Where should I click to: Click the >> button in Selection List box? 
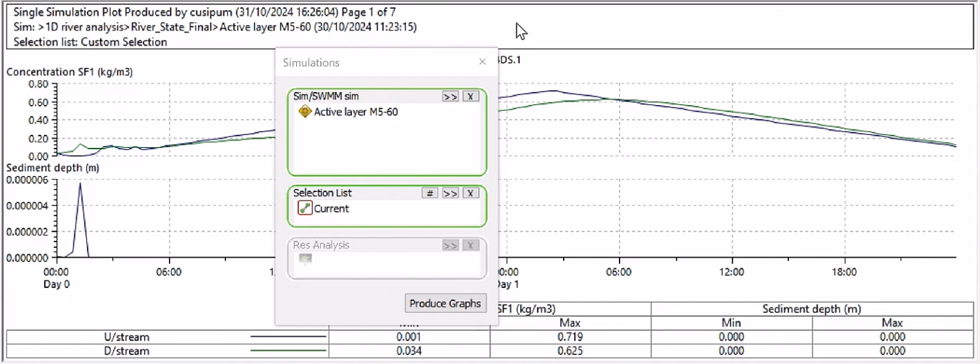(450, 193)
